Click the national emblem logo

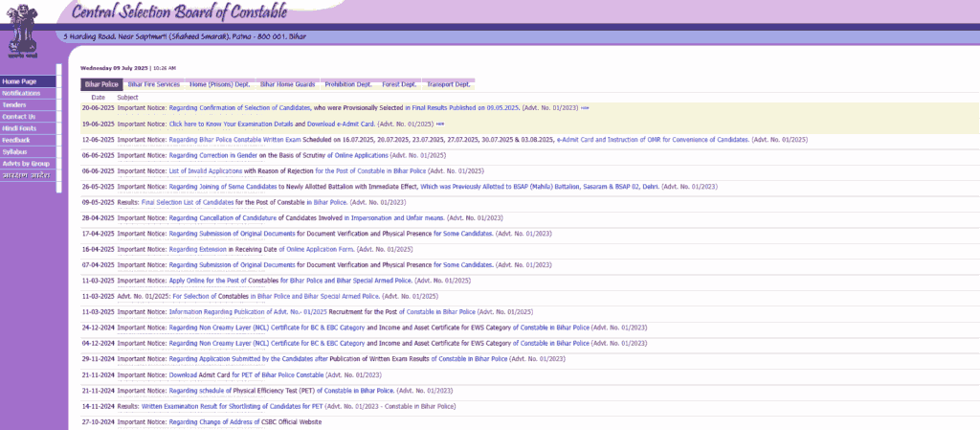[21, 29]
